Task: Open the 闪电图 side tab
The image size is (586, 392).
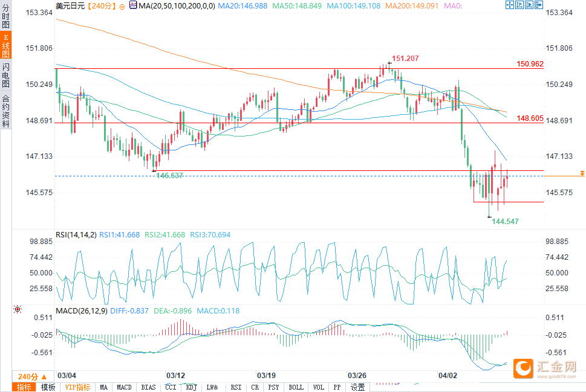Action: tap(5, 75)
